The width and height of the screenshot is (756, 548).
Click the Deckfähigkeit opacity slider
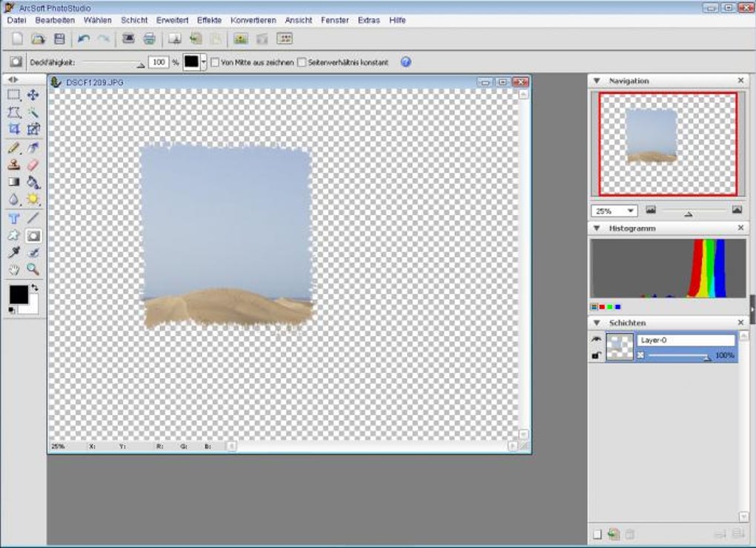point(113,63)
